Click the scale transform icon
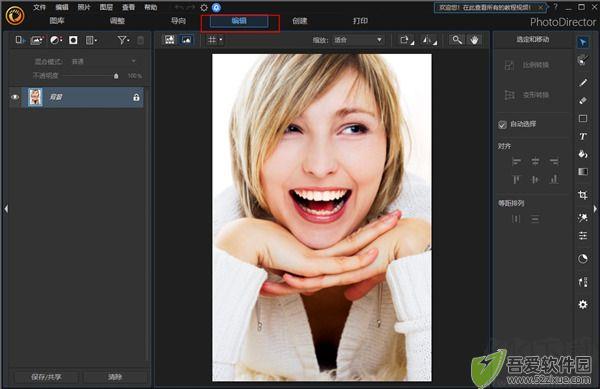Screen dimensions: 600x389 (509, 65)
